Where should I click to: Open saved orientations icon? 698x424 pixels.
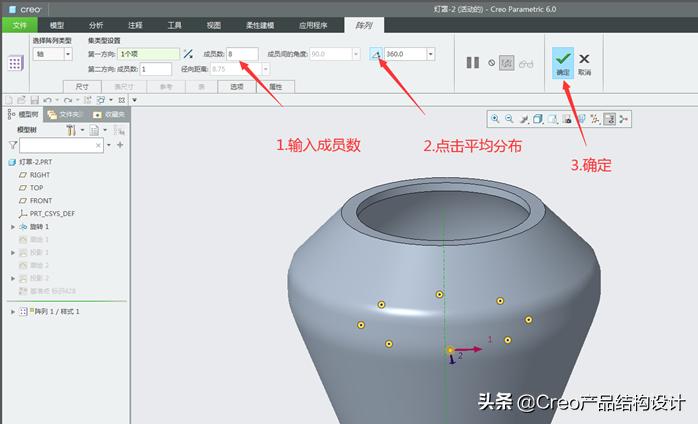point(552,119)
